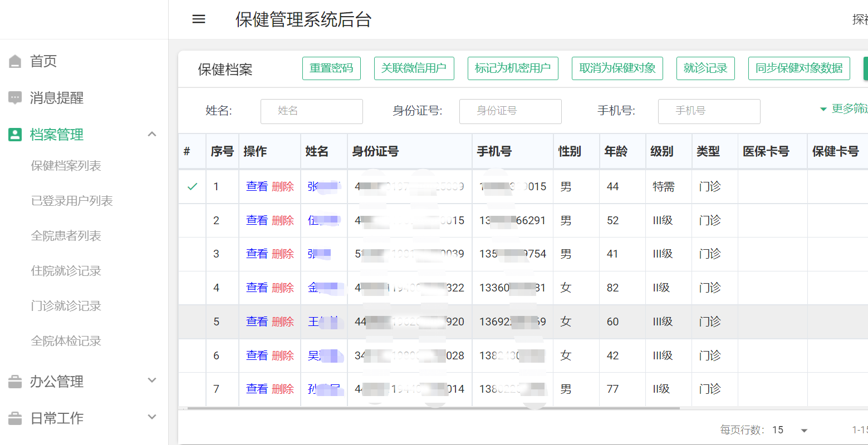Click 同步保健对象数据 button
Image resolution: width=868 pixels, height=445 pixels.
(x=798, y=68)
